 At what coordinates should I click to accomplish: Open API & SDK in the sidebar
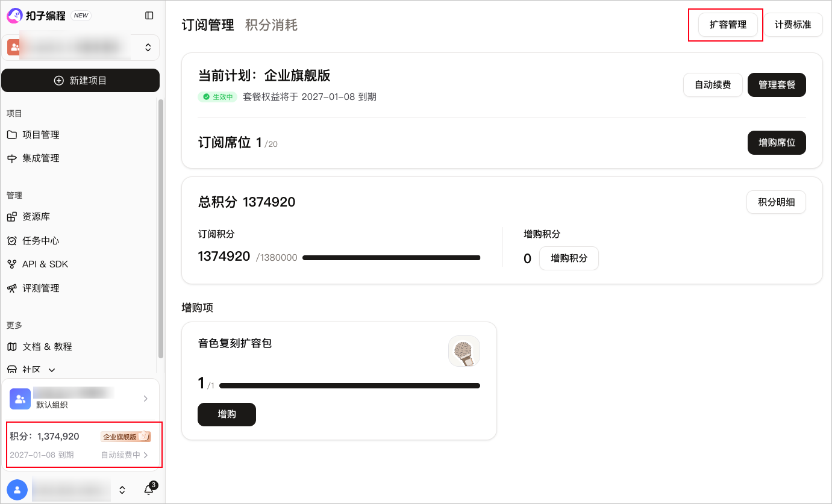[45, 264]
